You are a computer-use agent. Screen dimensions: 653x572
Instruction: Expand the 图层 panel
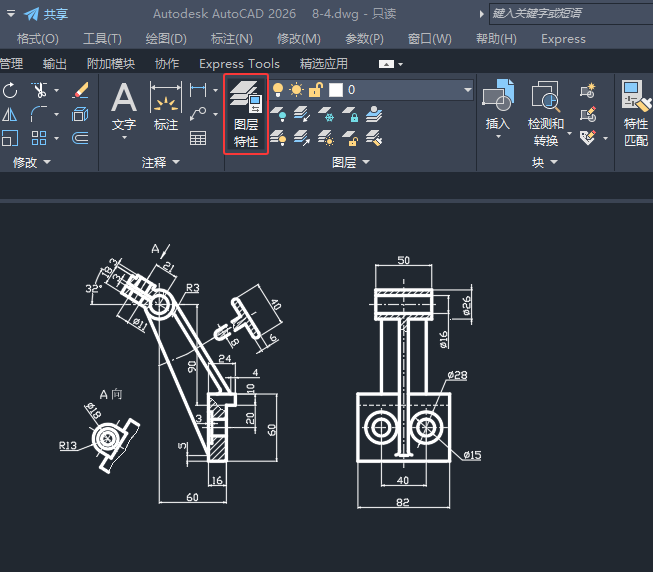pos(351,162)
